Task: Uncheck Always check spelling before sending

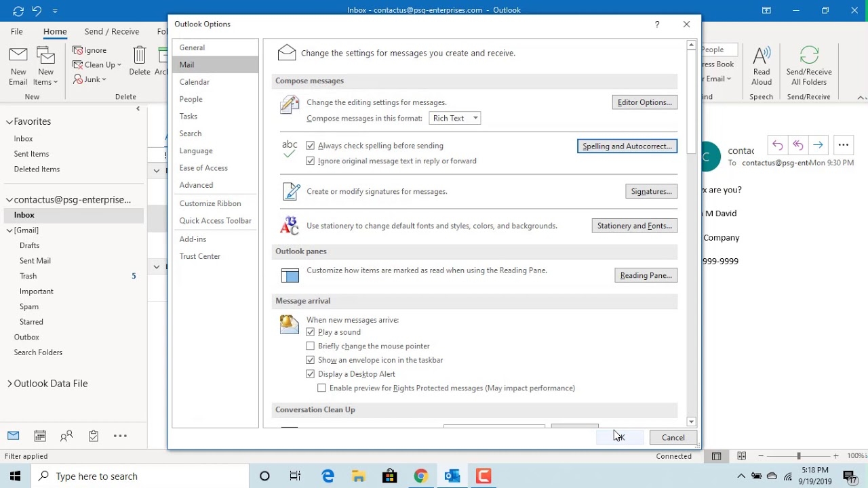Action: tap(311, 146)
